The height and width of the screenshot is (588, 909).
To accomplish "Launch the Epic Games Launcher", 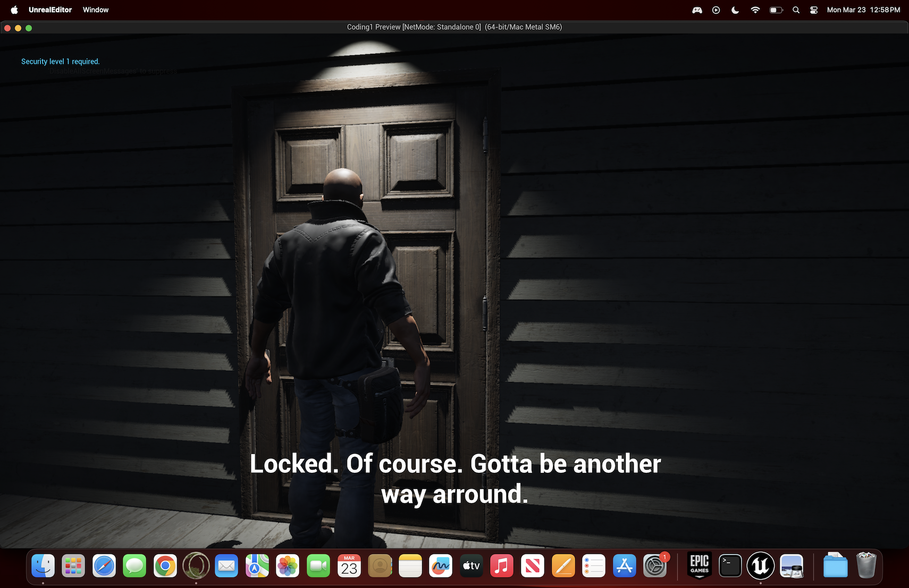I will click(x=700, y=566).
